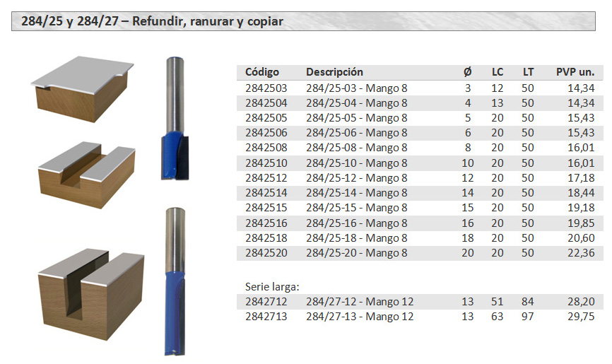This screenshot has width=612, height=364.
Task: Click the Código column header
Action: click(x=262, y=72)
